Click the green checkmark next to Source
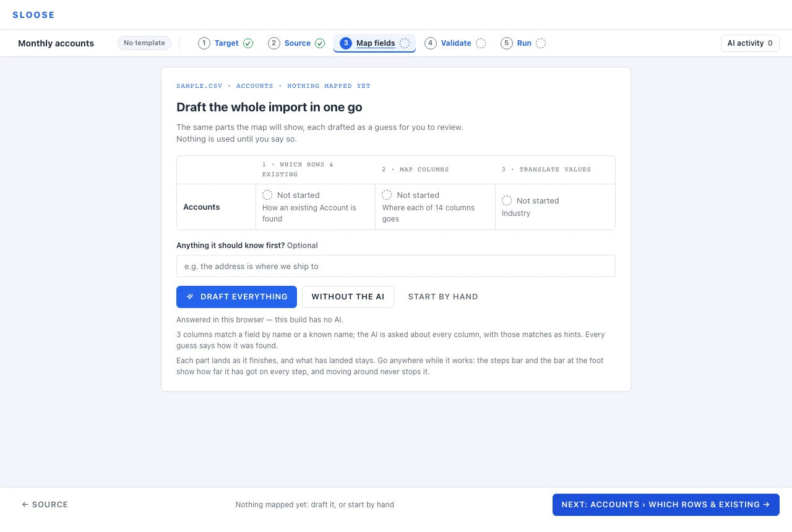Image resolution: width=792 pixels, height=532 pixels. (x=320, y=43)
